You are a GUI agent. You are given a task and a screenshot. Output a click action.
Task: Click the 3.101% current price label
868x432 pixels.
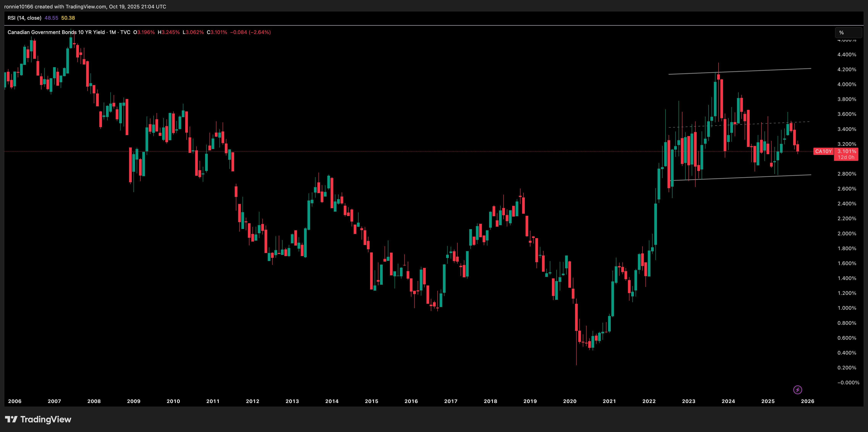click(846, 151)
